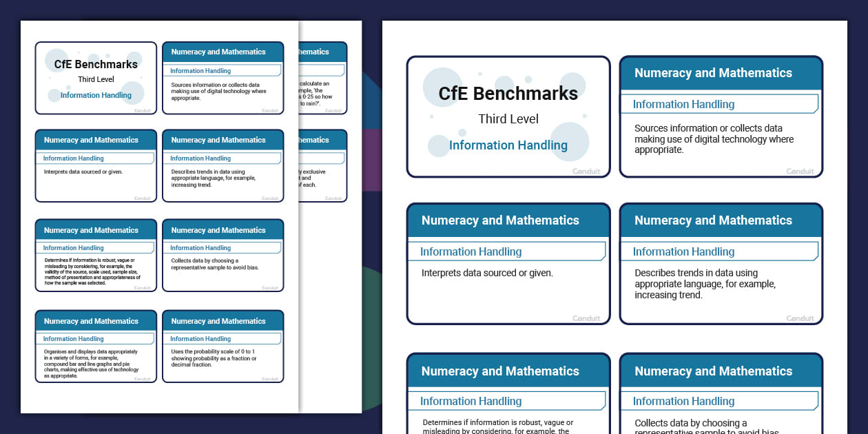Select the small 'Interprets data sourced or given' card

coord(96,166)
